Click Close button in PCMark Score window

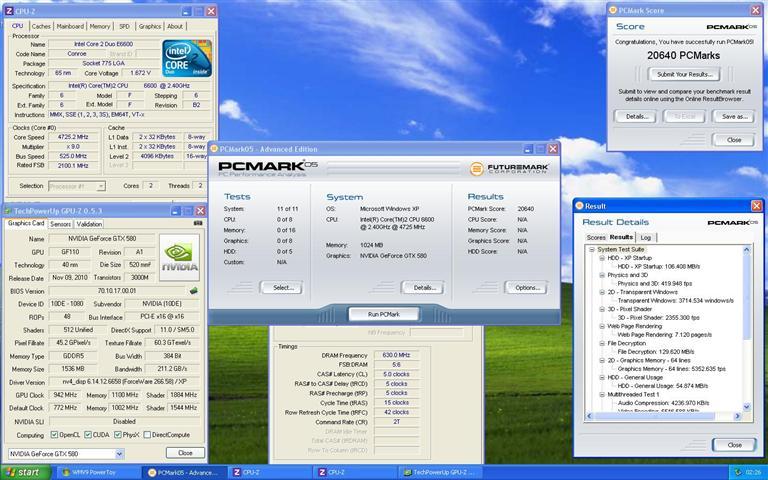[x=734, y=140]
